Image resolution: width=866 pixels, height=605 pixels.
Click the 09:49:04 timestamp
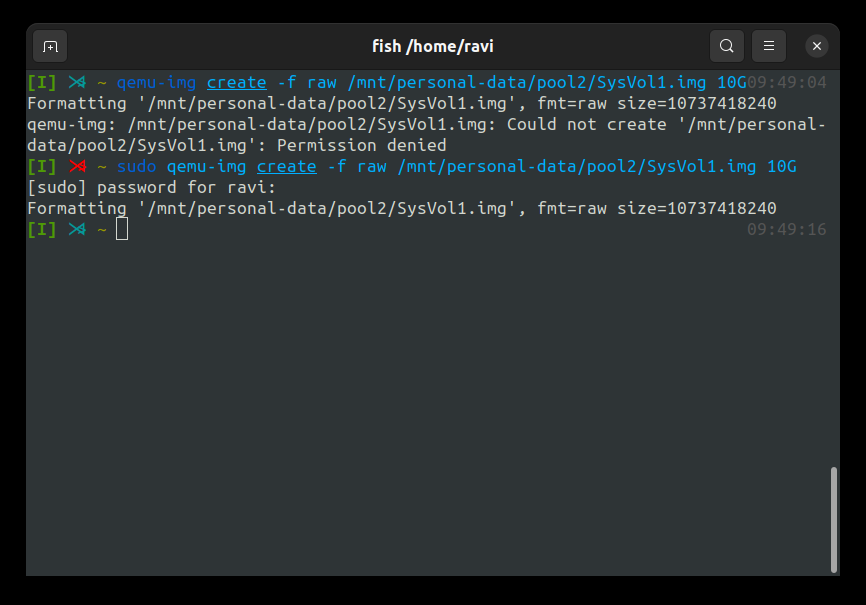(786, 82)
